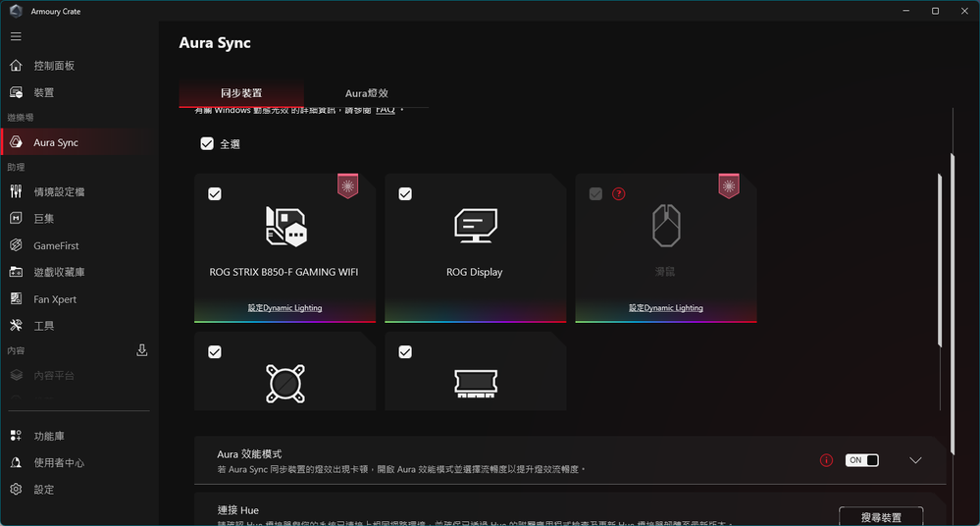Image resolution: width=980 pixels, height=526 pixels.
Task: Click the page's outer vertical scrollbar
Action: pyautogui.click(x=953, y=303)
